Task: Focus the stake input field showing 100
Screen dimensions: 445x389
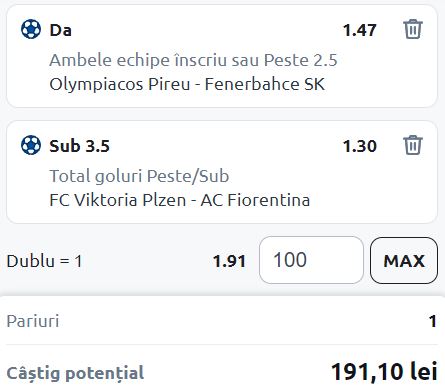Action: 311,260
